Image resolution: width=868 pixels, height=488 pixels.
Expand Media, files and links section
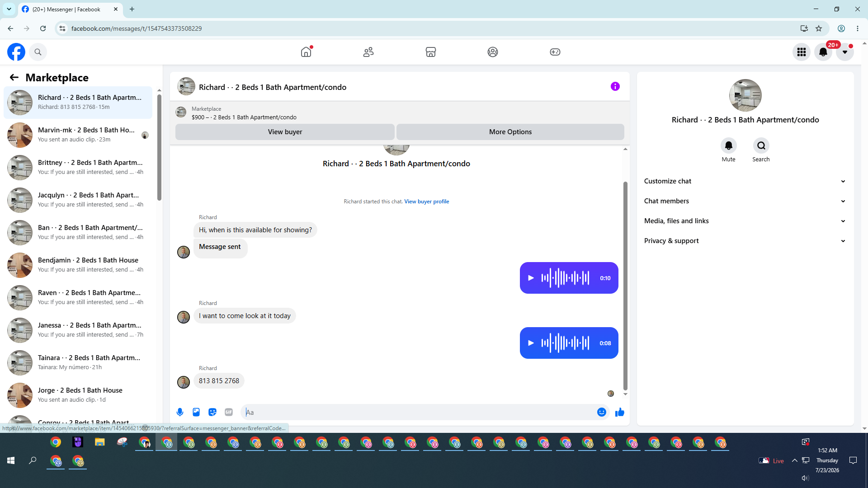(745, 221)
